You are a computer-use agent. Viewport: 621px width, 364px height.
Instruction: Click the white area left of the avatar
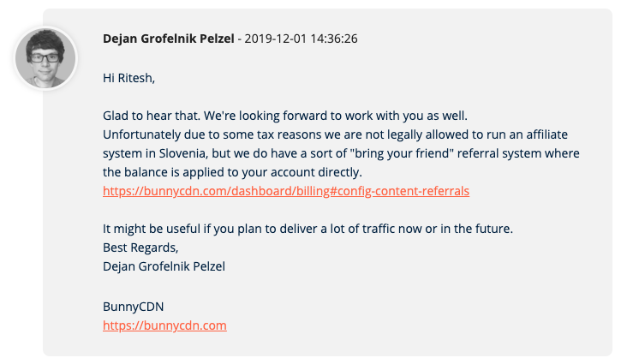click(7, 58)
